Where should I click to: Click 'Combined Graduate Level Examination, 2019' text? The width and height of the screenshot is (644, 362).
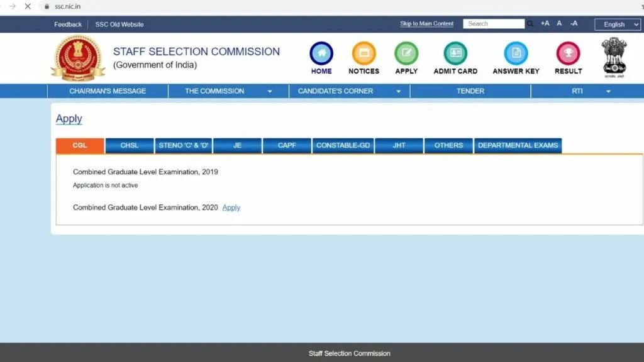tap(145, 172)
